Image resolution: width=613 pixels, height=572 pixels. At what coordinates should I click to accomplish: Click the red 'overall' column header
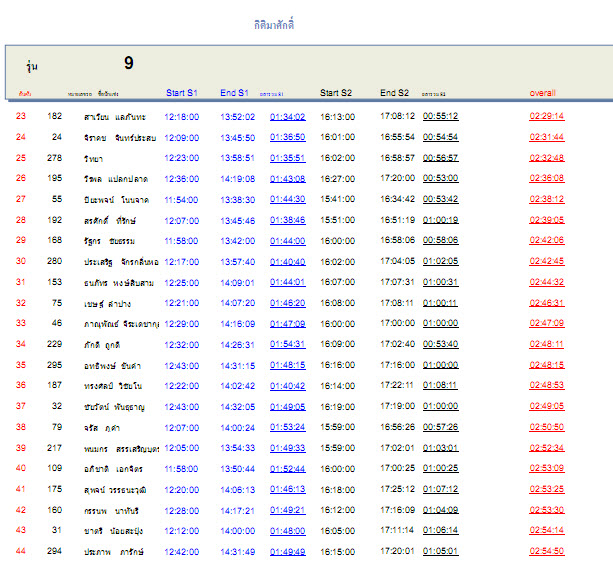point(542,93)
